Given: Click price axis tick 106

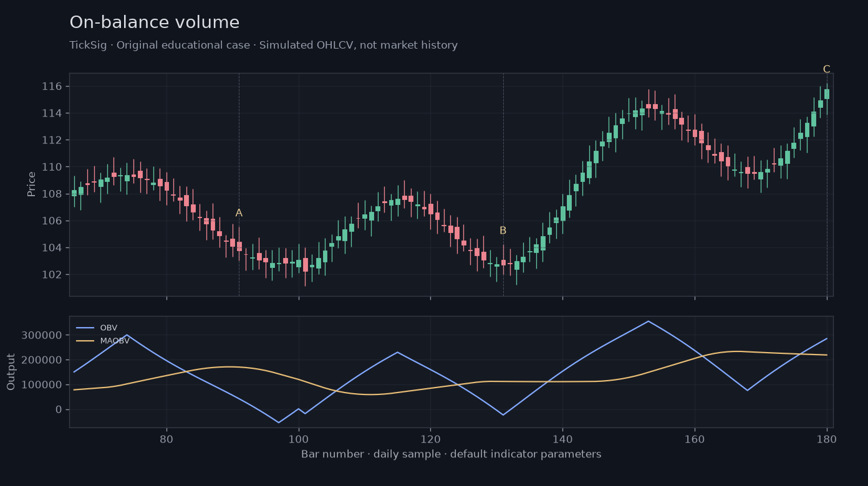Looking at the screenshot, I should (51, 221).
